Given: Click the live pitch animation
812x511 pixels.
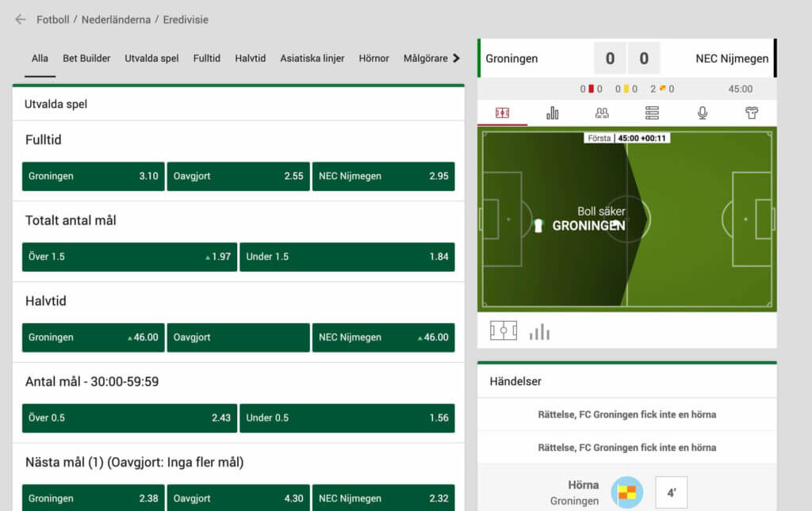Looking at the screenshot, I should pos(627,219).
